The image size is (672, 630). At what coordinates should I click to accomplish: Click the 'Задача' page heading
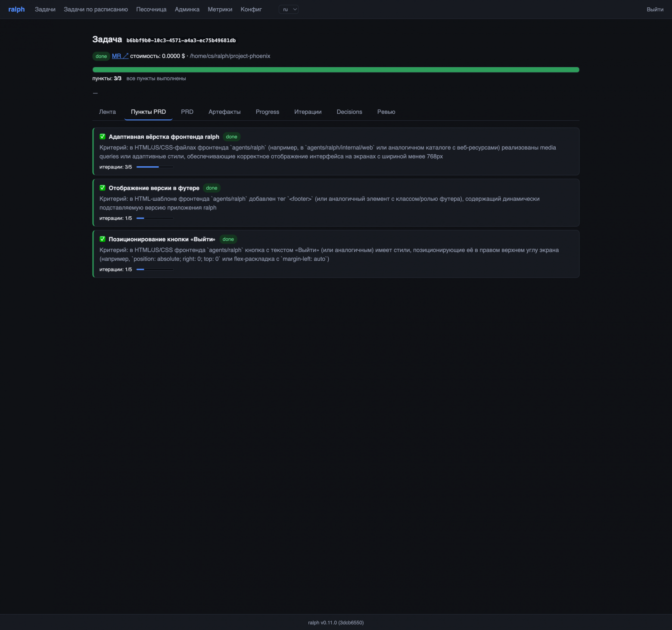(x=107, y=40)
